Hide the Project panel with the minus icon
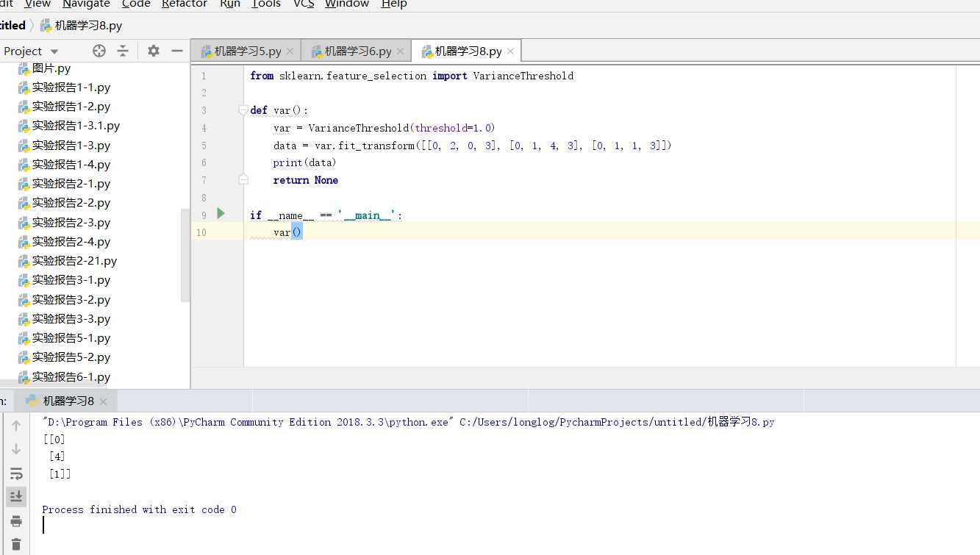Screen dimensions: 980x555 pyautogui.click(x=176, y=51)
